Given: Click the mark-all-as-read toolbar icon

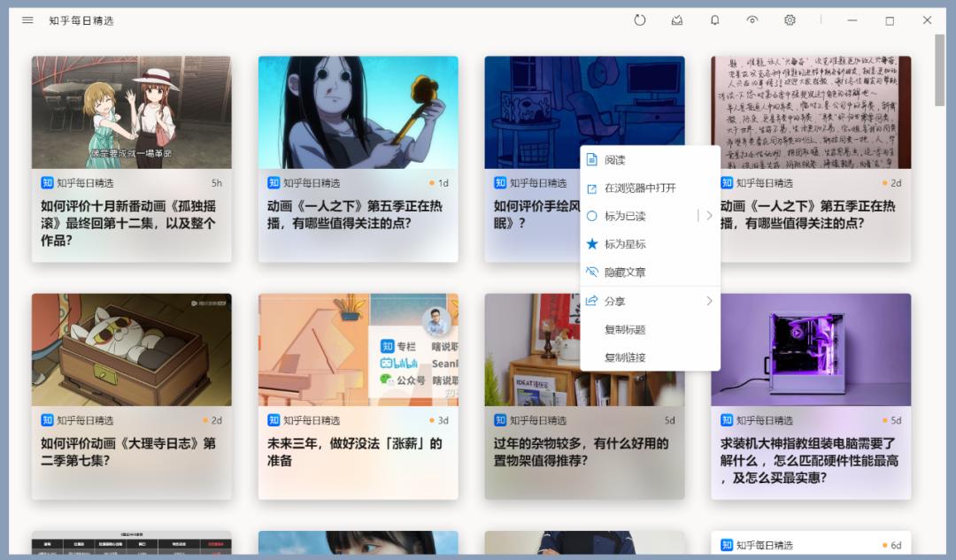Looking at the screenshot, I should (676, 19).
